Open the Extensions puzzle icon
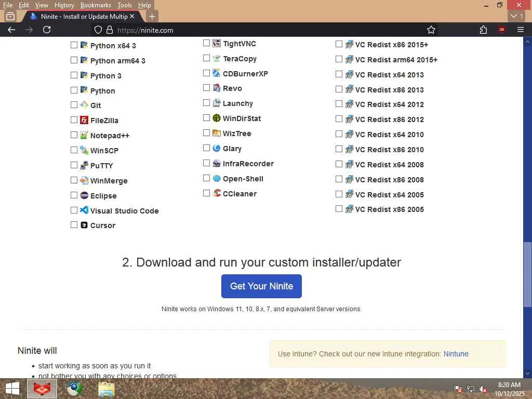 (484, 30)
